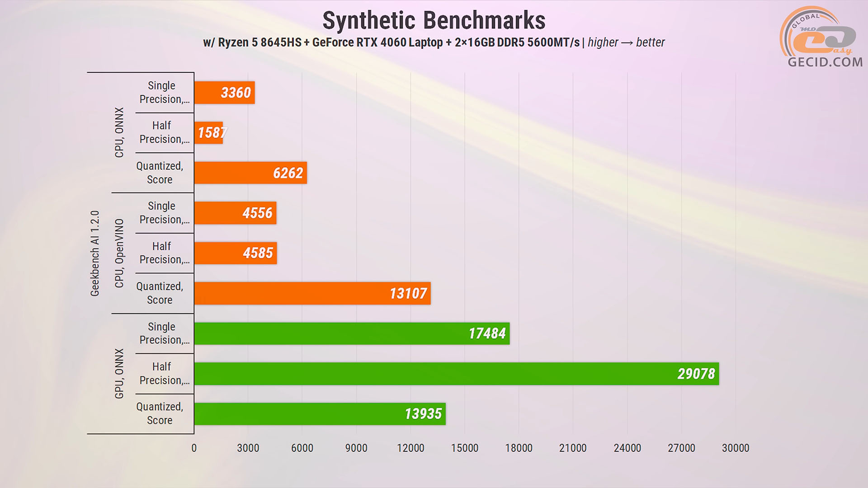Click the green bar value 13935
Image resolution: width=868 pixels, height=488 pixels.
point(423,414)
